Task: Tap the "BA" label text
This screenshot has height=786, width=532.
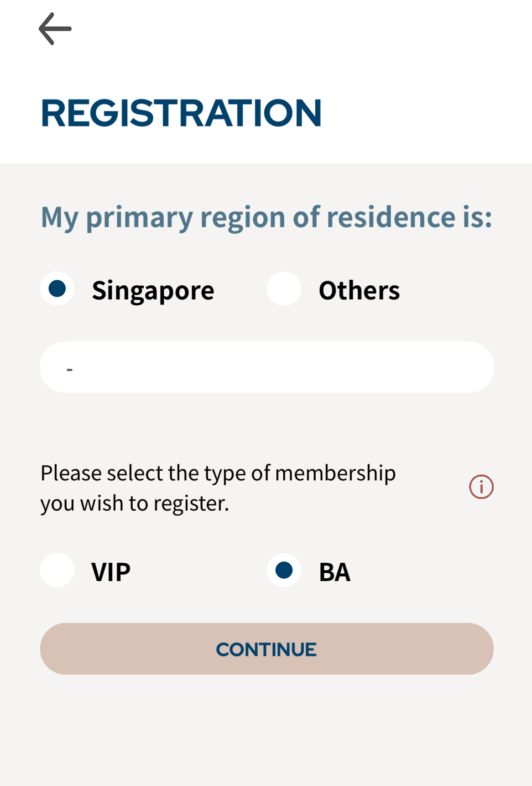Action: point(334,572)
